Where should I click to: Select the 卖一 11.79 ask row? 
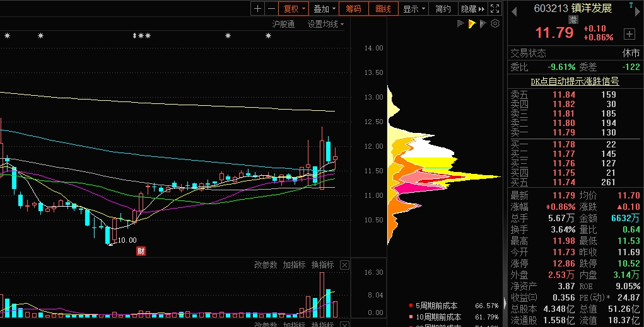pyautogui.click(x=575, y=132)
